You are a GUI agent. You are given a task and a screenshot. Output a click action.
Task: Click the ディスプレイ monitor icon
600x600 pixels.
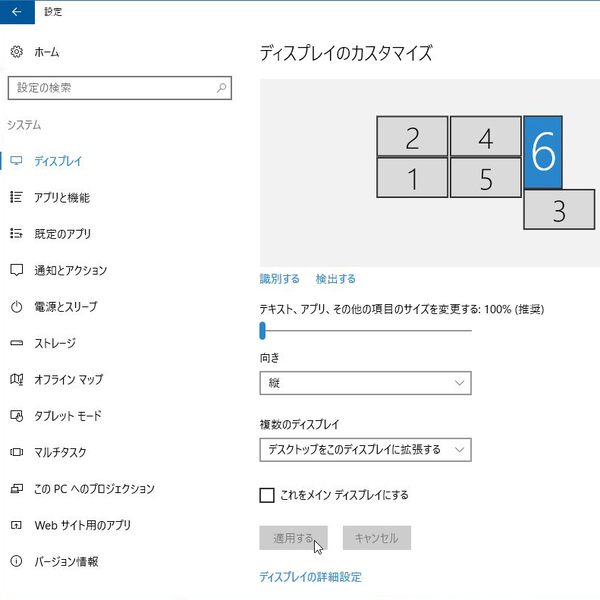tap(16, 161)
